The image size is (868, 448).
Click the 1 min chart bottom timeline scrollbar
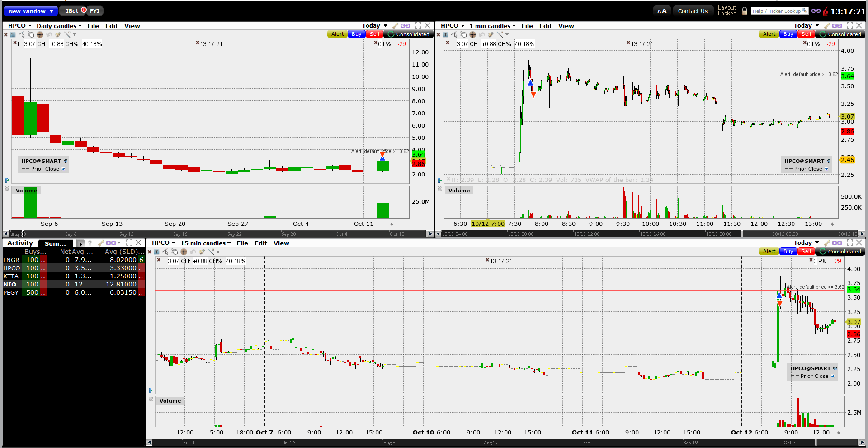pos(650,234)
